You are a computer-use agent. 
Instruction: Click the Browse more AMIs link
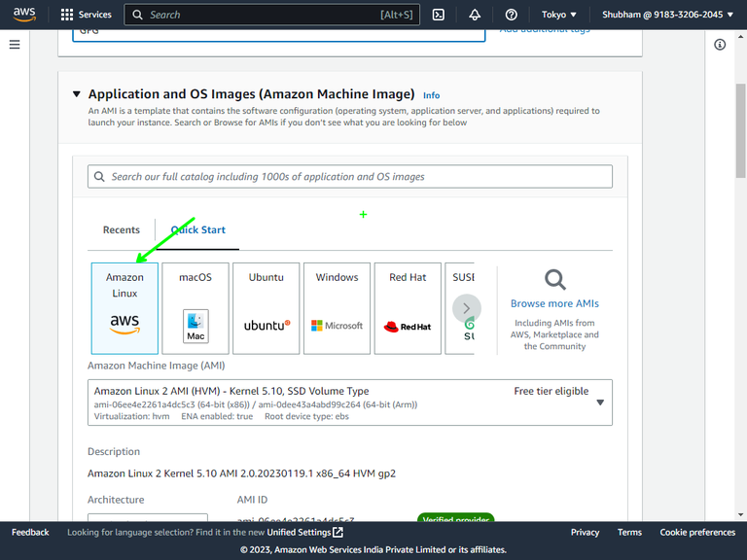(x=554, y=303)
